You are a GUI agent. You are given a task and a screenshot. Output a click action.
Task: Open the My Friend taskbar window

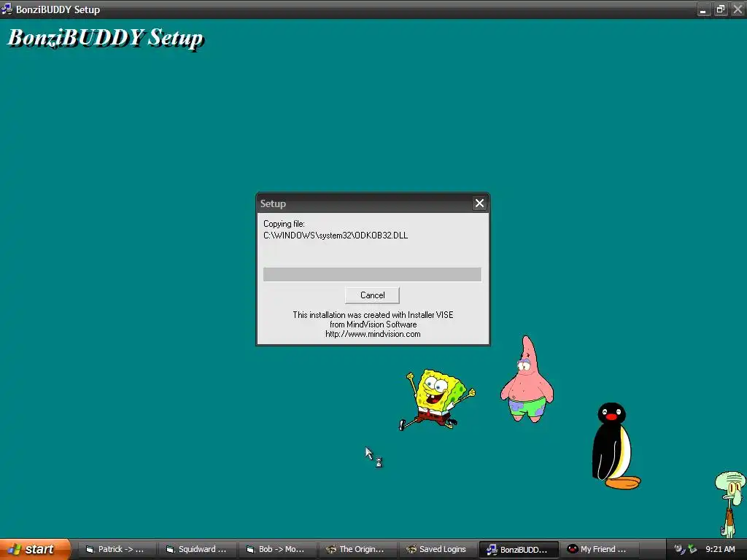point(599,549)
